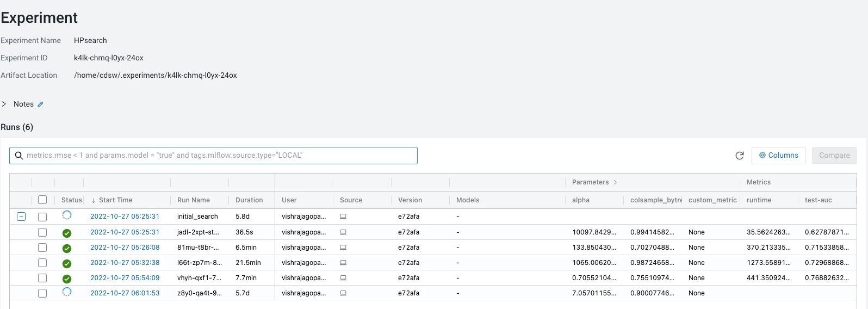Click the Status column header
868x309 pixels.
pyautogui.click(x=72, y=200)
